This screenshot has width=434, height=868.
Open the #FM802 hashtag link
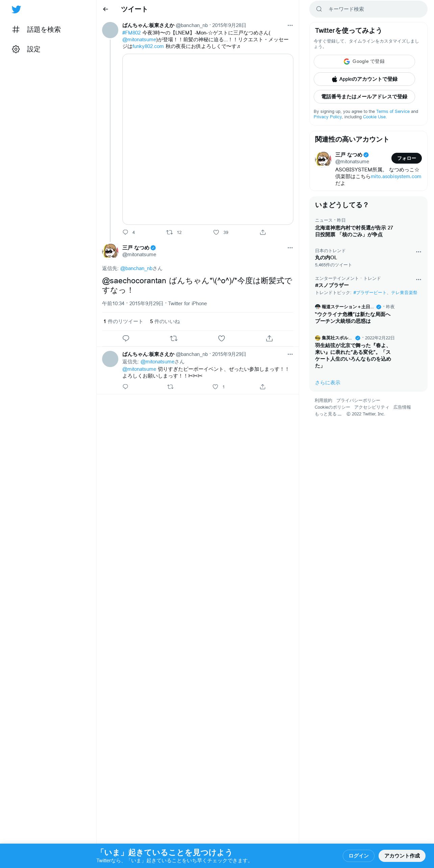(x=131, y=33)
